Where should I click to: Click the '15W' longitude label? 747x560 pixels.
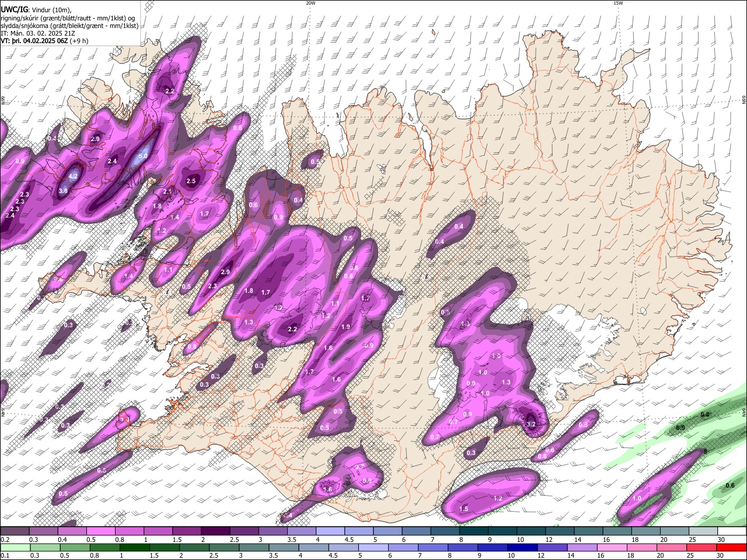tap(618, 3)
